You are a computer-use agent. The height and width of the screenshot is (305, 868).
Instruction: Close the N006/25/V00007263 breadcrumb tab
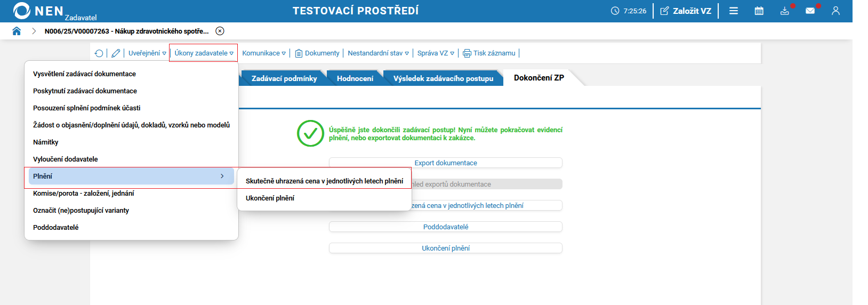click(x=220, y=31)
